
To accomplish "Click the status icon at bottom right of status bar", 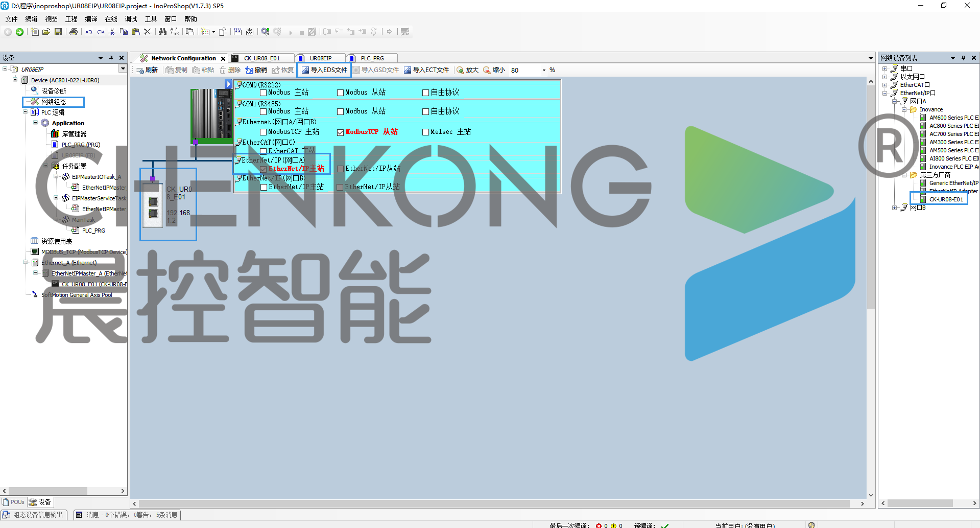I will (811, 524).
